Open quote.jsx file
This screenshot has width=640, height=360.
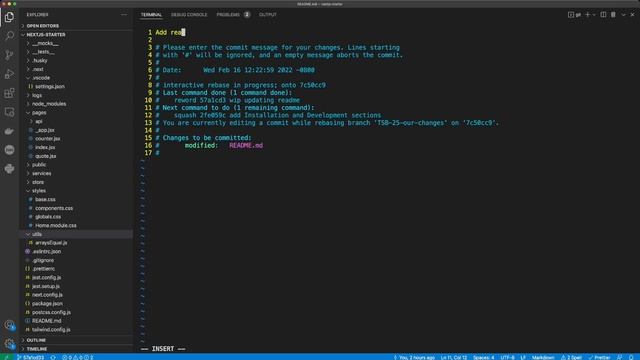pos(46,156)
